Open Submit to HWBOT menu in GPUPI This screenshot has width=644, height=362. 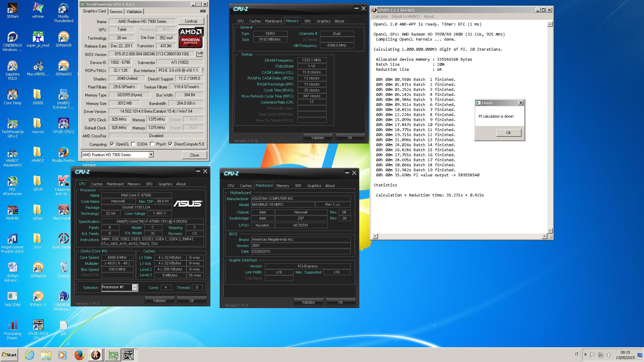(406, 16)
